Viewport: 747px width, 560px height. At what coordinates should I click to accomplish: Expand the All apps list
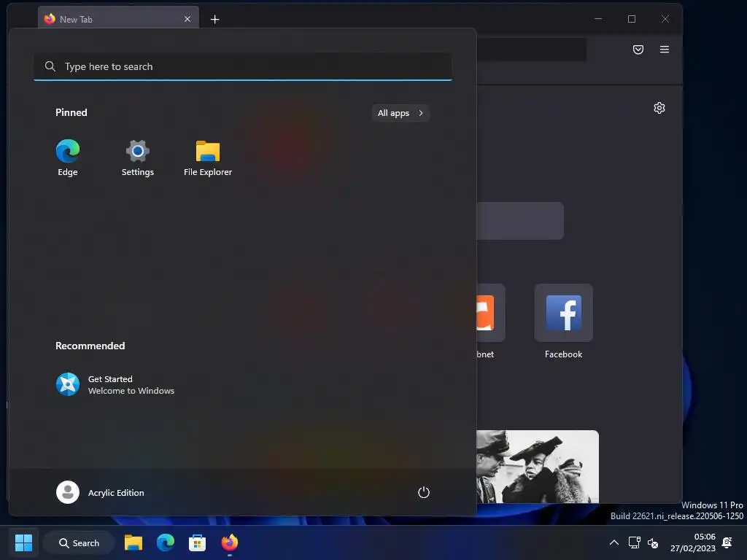click(400, 113)
